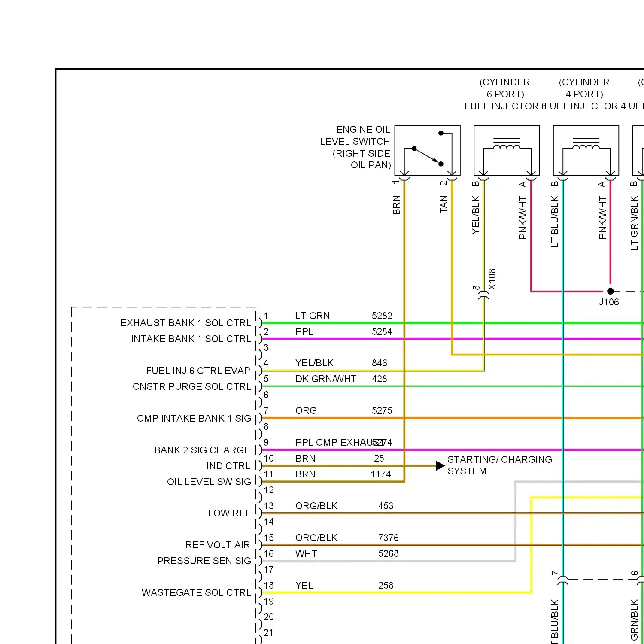The width and height of the screenshot is (644, 644).
Task: Select circuit number 25
Action: point(379,458)
